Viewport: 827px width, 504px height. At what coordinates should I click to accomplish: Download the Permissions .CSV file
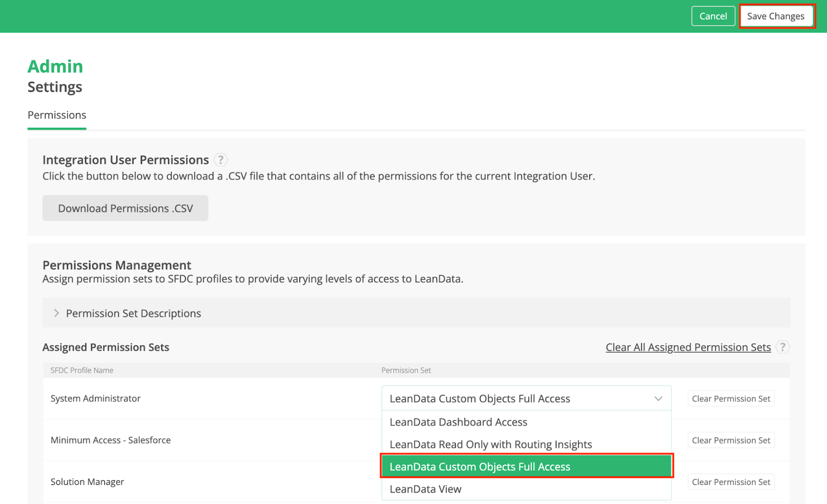click(x=125, y=208)
